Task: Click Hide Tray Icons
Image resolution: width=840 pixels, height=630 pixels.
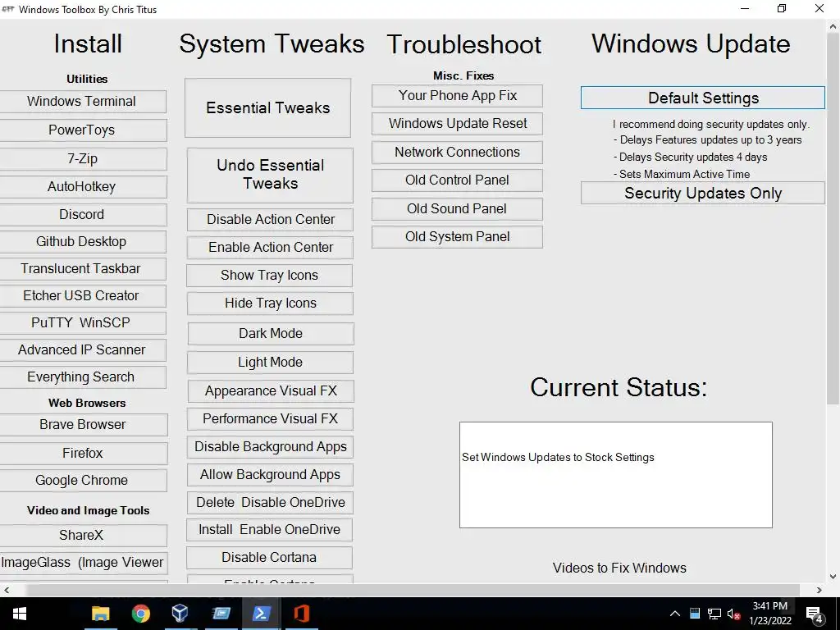Action: point(270,304)
